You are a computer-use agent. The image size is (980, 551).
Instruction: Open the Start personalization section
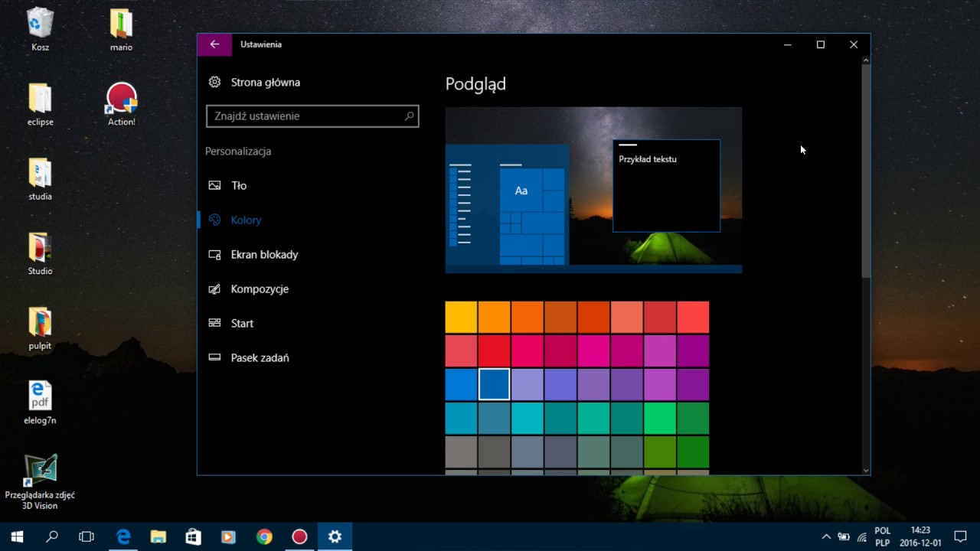231,323
